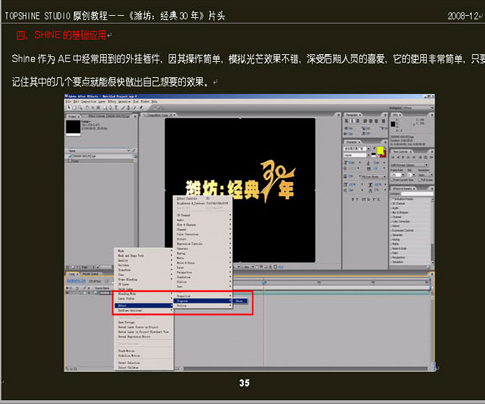Choose Blur & Sharpen in effect submenu
This screenshot has width=485, height=404.
[203, 225]
